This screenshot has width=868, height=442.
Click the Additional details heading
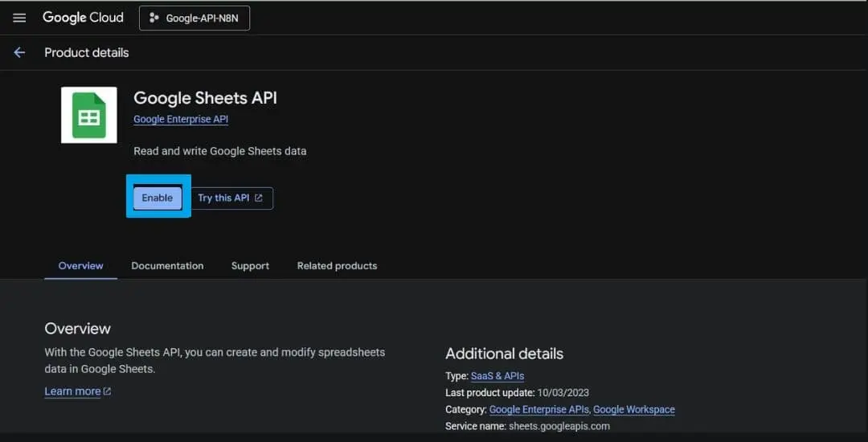(504, 354)
